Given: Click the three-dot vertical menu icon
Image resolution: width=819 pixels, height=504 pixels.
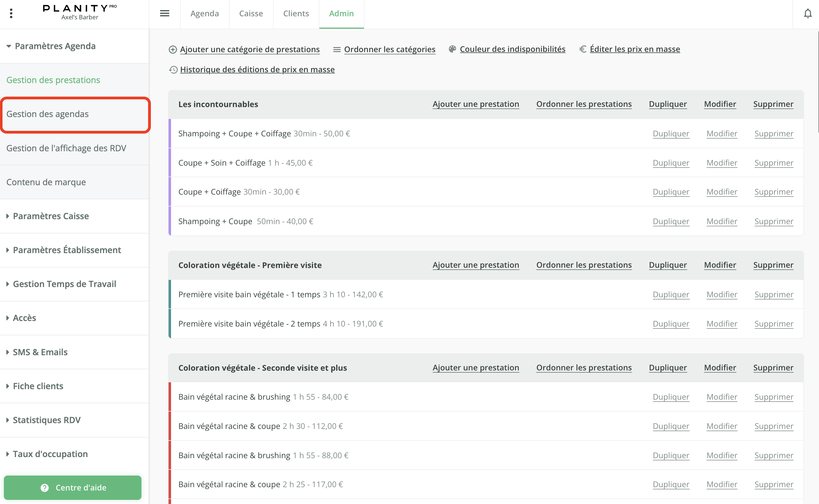Looking at the screenshot, I should (x=11, y=13).
